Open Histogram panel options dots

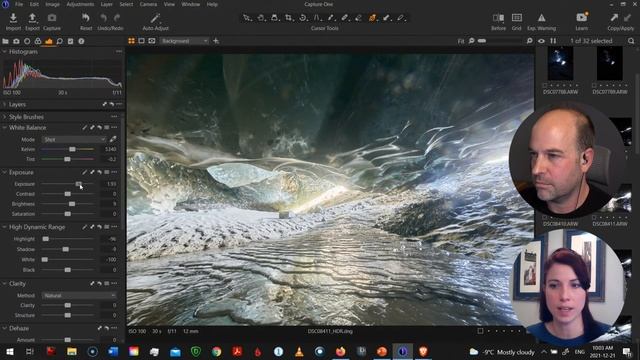click(x=119, y=51)
